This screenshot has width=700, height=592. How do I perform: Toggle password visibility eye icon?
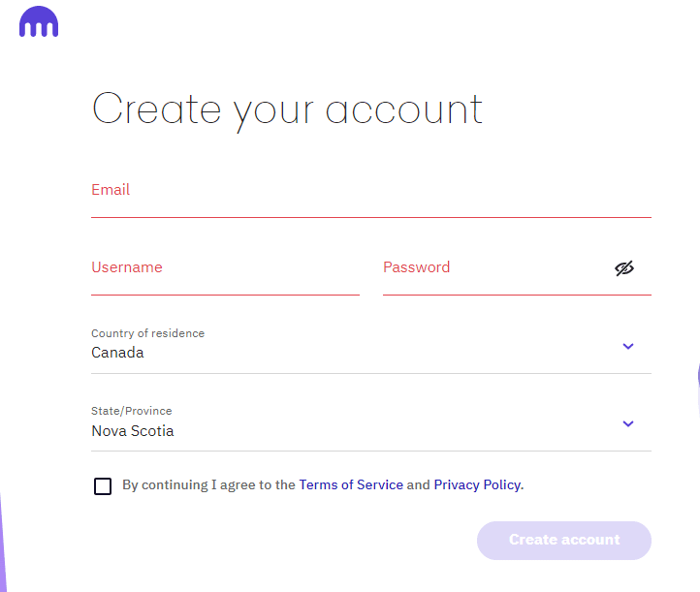(x=624, y=268)
